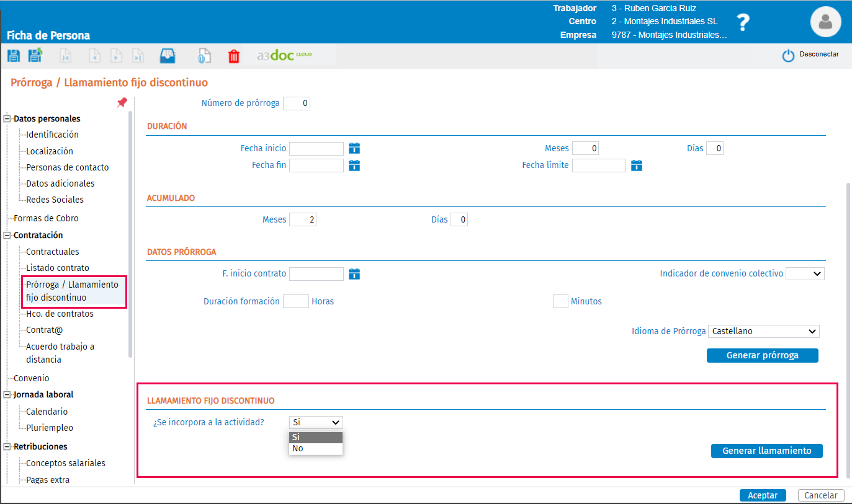The image size is (852, 504).
Task: Click the Cancelar button
Action: click(x=821, y=495)
